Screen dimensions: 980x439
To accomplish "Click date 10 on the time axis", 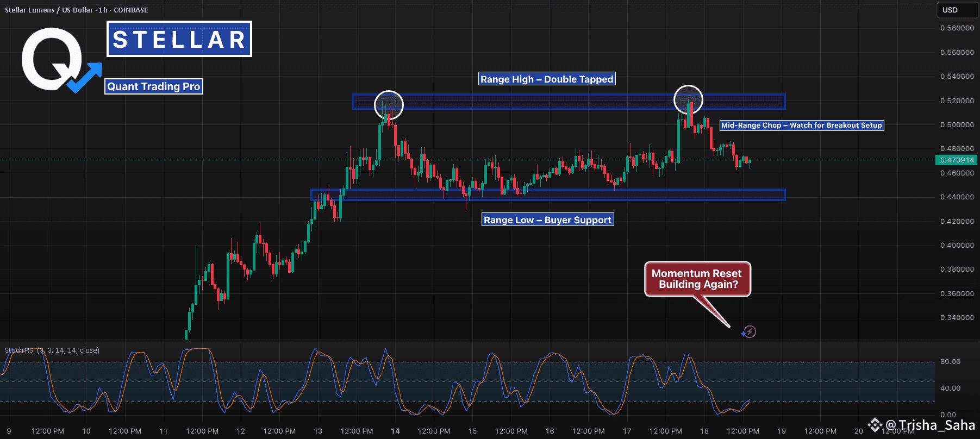I will pyautogui.click(x=86, y=431).
